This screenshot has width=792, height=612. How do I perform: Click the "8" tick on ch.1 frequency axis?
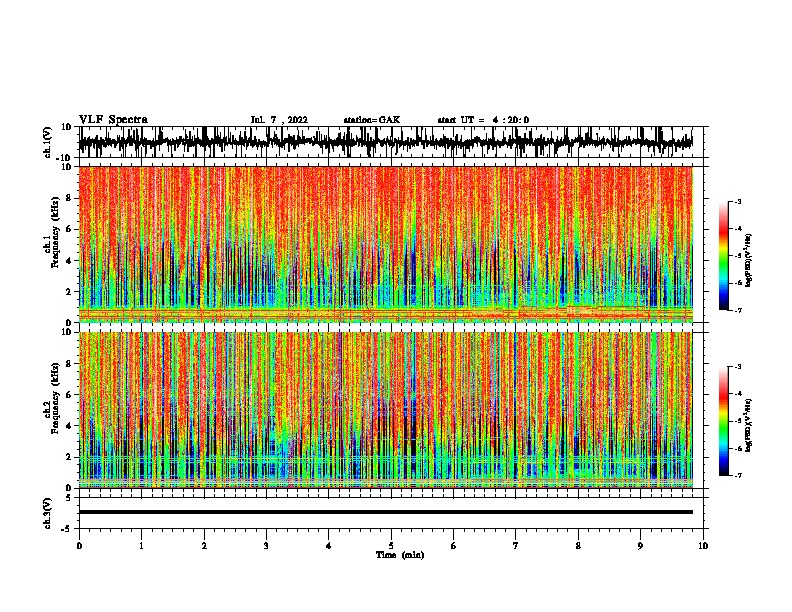coord(69,198)
